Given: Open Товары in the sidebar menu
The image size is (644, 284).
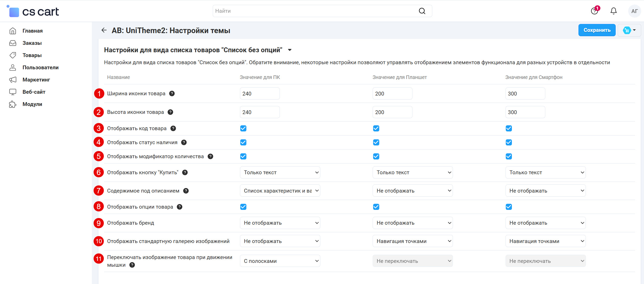Looking at the screenshot, I should (32, 55).
